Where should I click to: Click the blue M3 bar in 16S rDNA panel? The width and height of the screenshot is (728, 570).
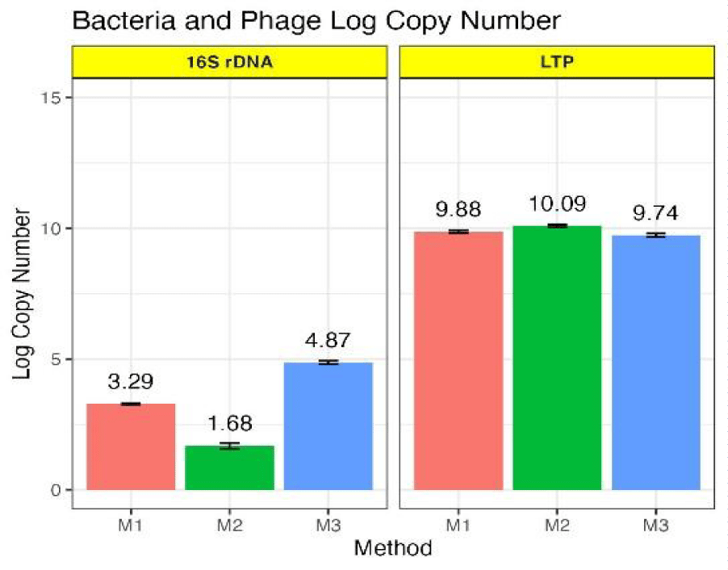point(328,425)
